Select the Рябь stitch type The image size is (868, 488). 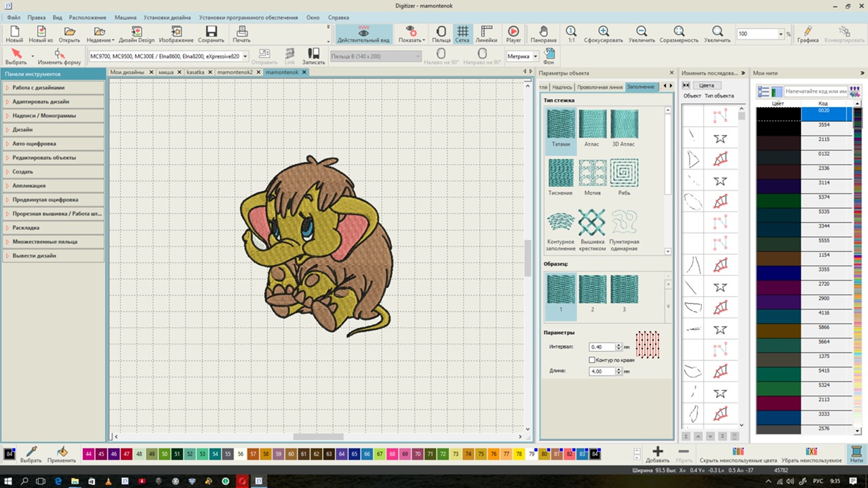624,178
